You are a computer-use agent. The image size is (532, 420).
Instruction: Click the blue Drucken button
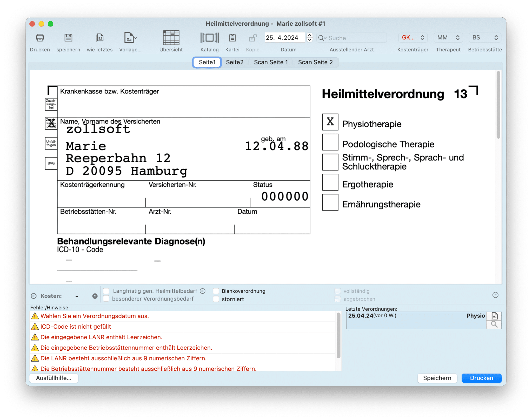(481, 378)
